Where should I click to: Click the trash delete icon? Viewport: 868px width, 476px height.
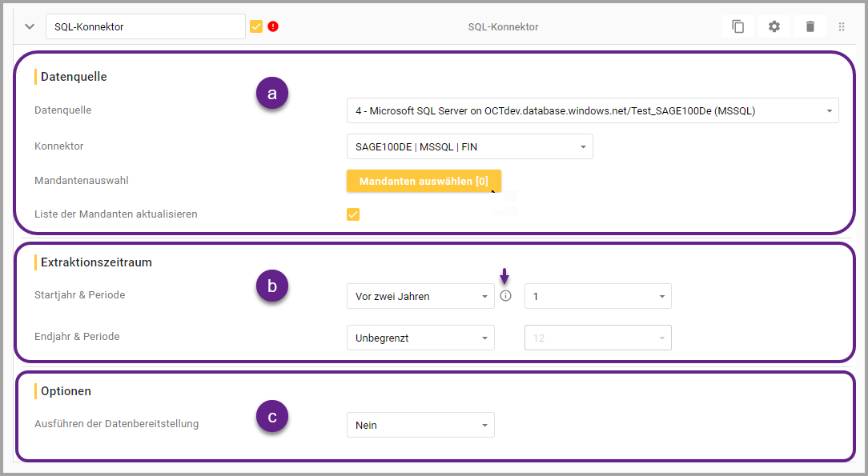[810, 26]
